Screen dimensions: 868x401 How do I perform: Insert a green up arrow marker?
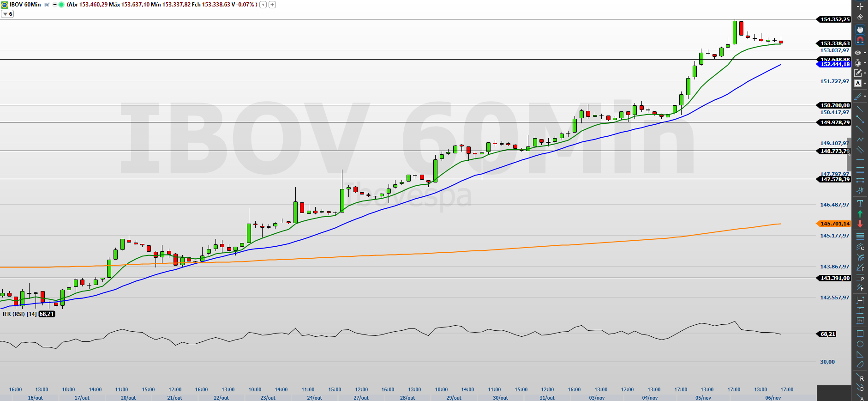pyautogui.click(x=860, y=213)
